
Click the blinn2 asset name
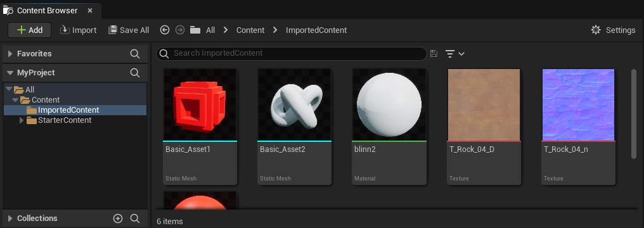point(365,149)
